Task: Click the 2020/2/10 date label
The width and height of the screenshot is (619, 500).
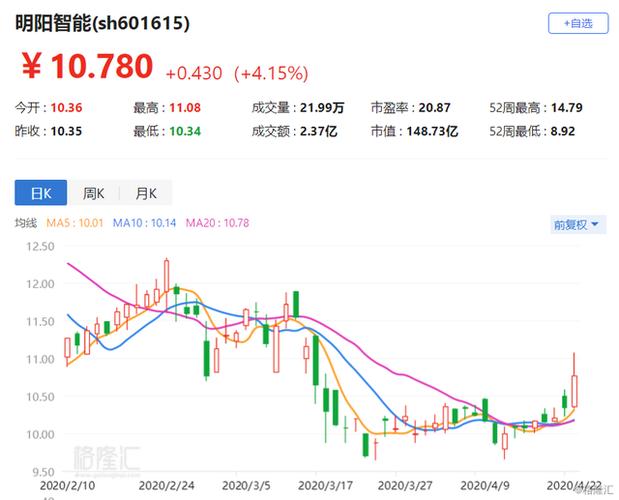Action: click(68, 485)
